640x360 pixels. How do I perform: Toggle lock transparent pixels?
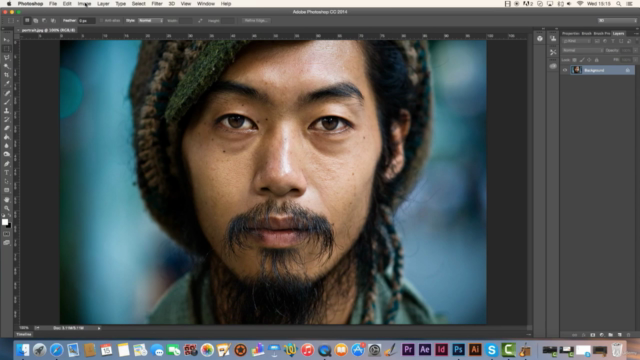point(575,60)
